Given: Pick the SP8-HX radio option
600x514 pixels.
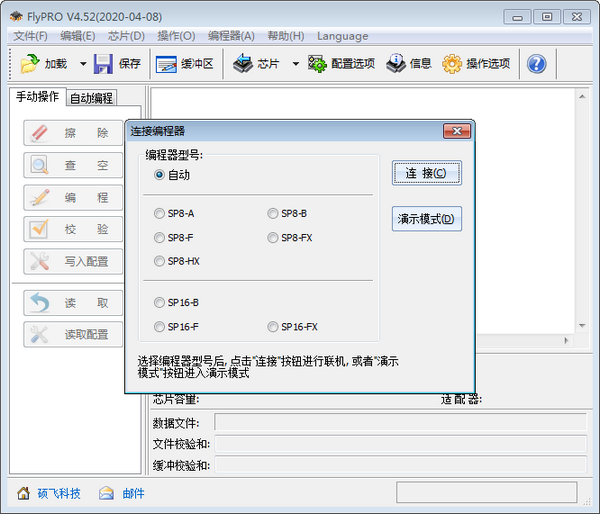Looking at the screenshot, I should click(160, 261).
